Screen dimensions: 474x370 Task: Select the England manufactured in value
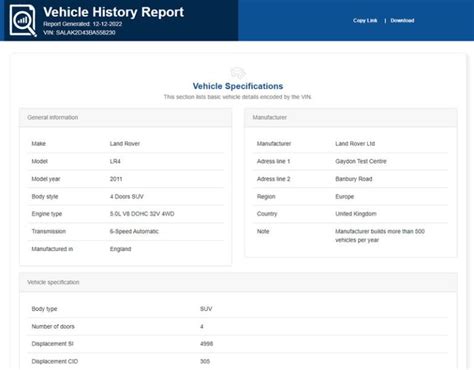pyautogui.click(x=120, y=249)
